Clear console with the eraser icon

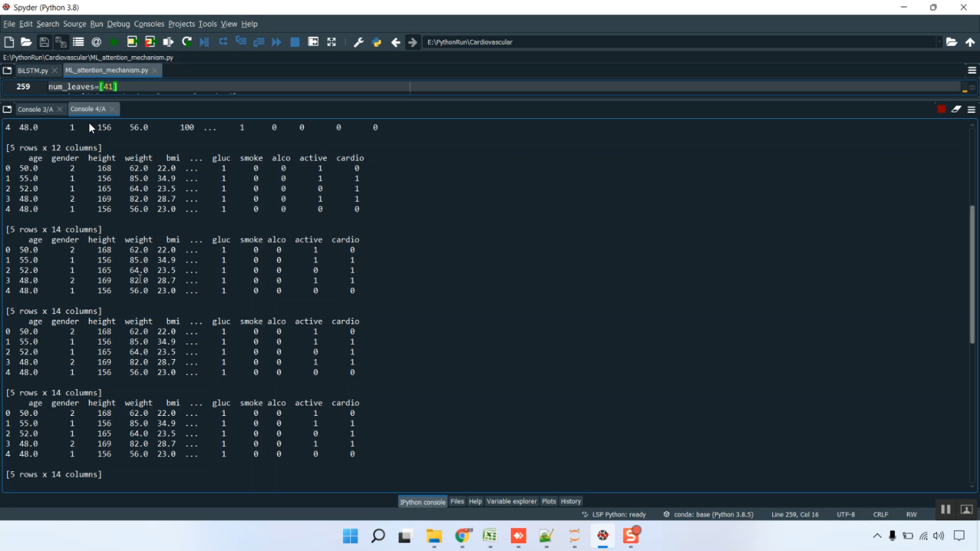coord(956,109)
